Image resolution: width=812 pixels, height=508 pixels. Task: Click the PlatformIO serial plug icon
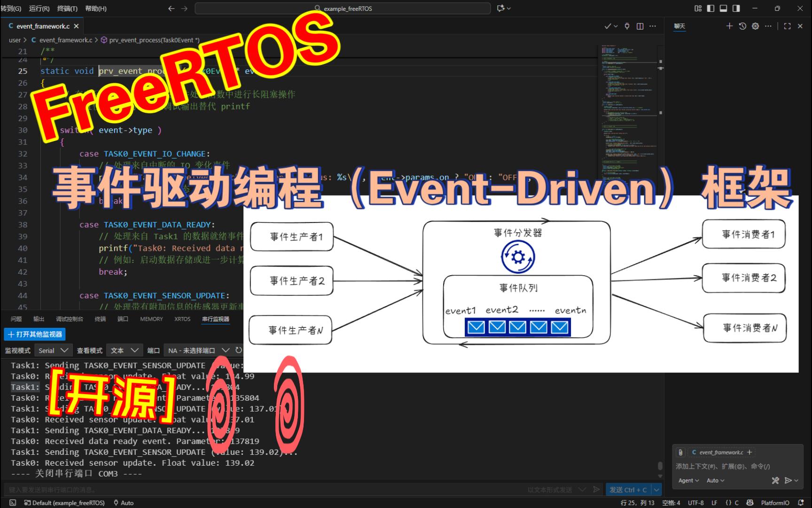[627, 26]
